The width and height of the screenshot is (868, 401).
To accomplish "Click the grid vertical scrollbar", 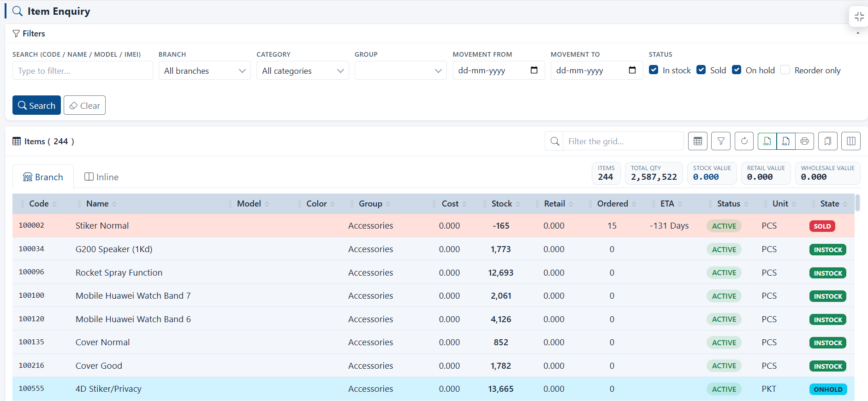I will pos(857,203).
